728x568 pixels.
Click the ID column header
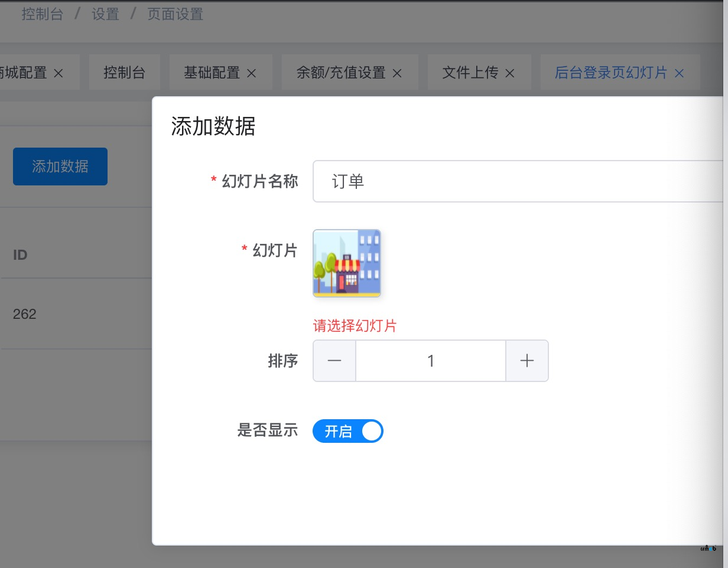coord(20,255)
